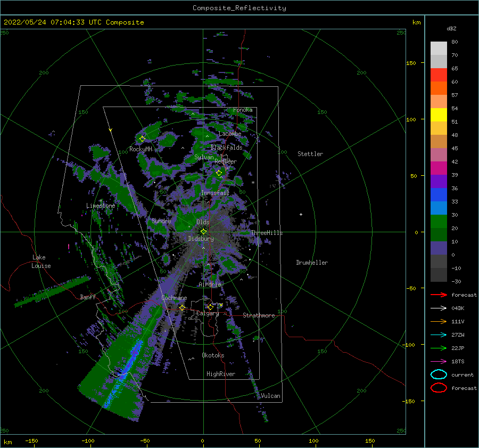Click the Limestone label
The width and height of the screenshot is (479, 448).
click(101, 206)
